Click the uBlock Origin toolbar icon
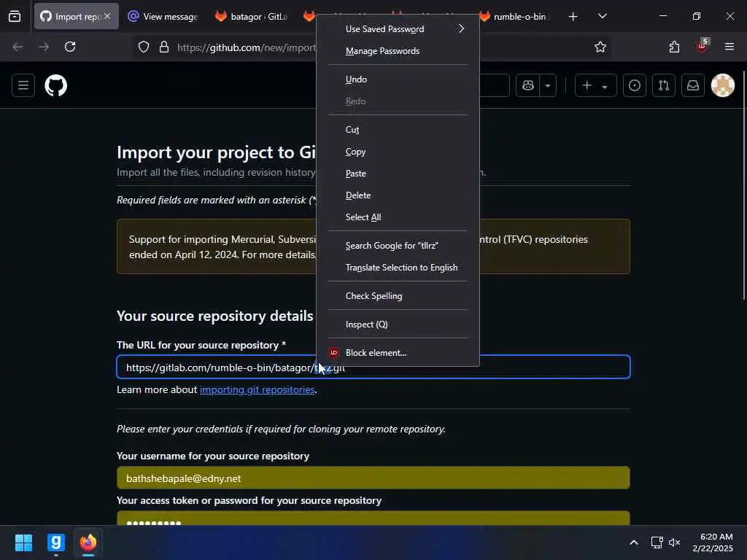This screenshot has height=560, width=747. (x=702, y=47)
